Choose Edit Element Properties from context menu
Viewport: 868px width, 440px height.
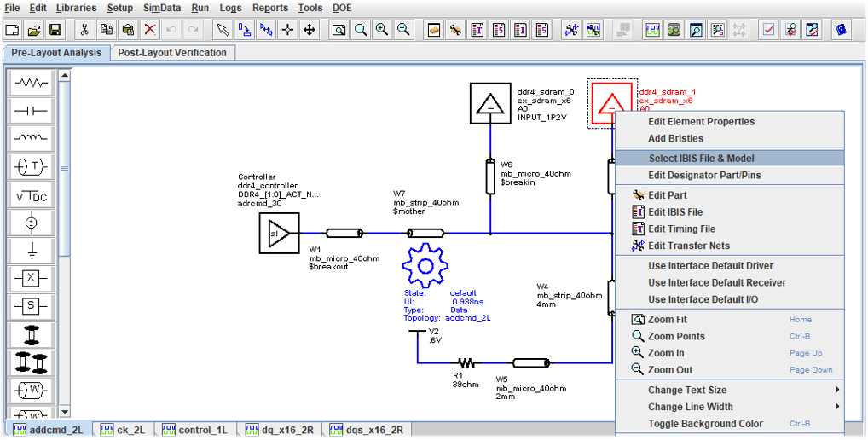point(730,121)
